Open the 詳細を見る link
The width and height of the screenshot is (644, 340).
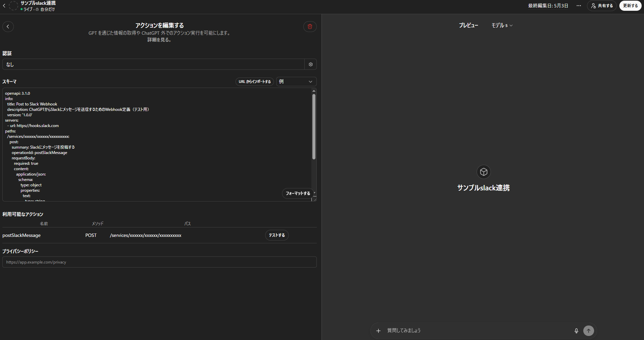pos(159,40)
